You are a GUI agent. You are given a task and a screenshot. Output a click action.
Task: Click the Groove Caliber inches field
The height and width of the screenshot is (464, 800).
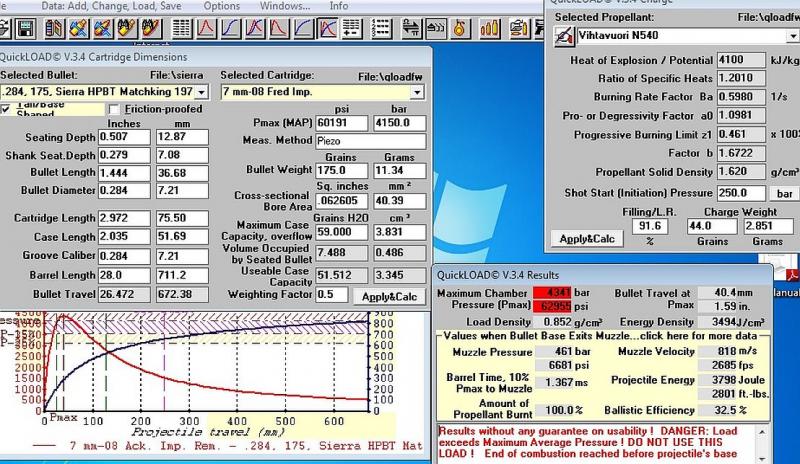click(x=124, y=256)
